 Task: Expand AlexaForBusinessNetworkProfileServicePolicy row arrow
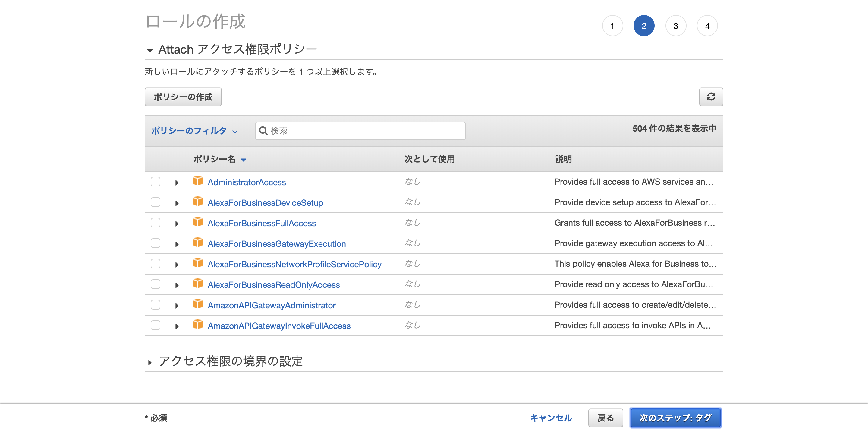coord(177,265)
